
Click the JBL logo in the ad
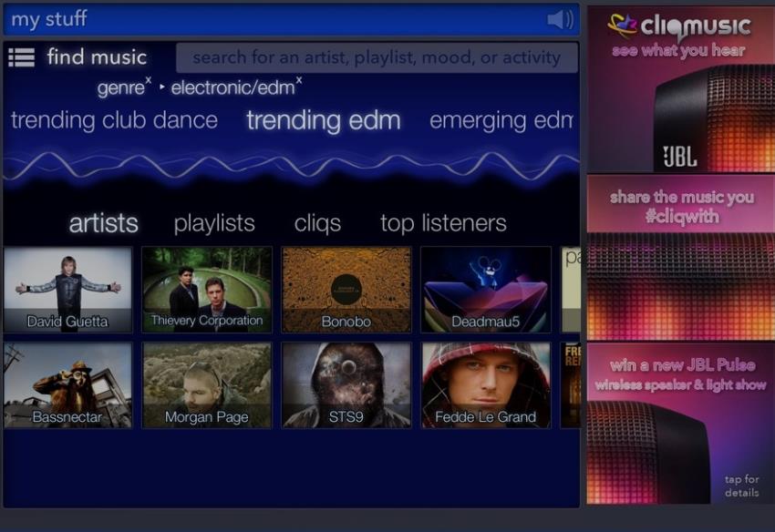pos(680,157)
